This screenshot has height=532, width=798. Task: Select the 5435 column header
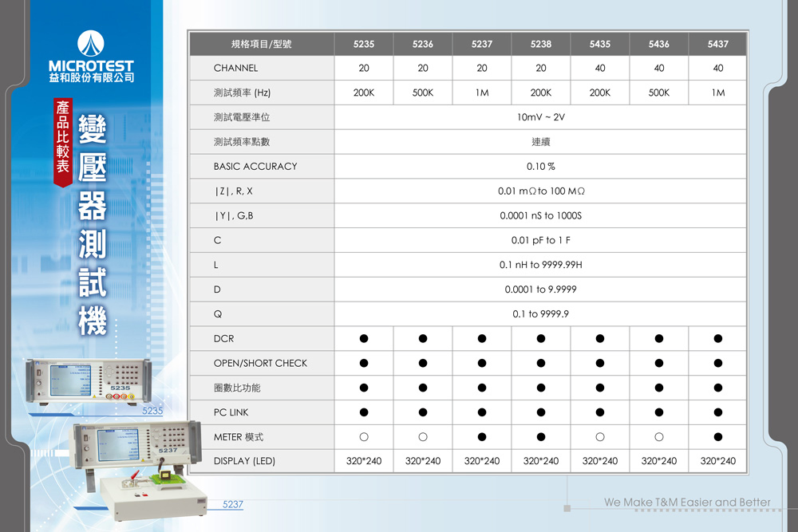(x=600, y=44)
